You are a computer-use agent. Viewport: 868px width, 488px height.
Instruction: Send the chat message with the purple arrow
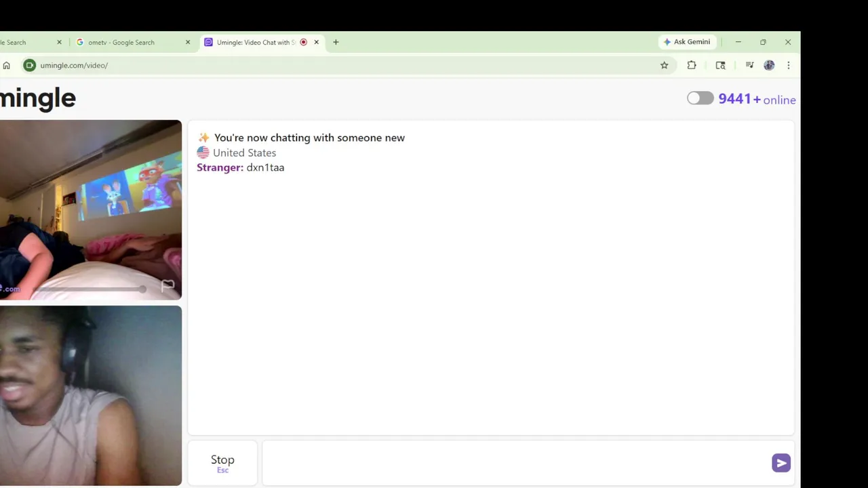(x=781, y=463)
